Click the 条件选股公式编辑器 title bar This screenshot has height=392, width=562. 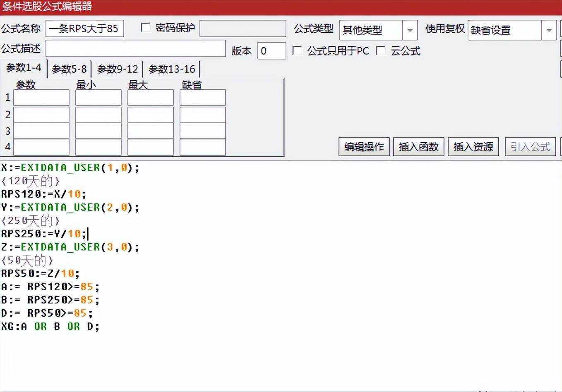pos(281,7)
